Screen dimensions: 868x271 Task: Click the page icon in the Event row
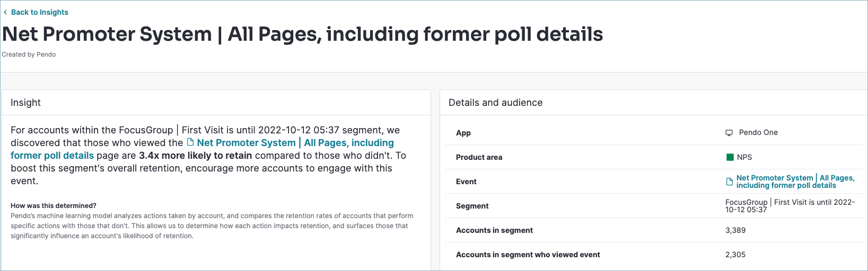click(730, 182)
